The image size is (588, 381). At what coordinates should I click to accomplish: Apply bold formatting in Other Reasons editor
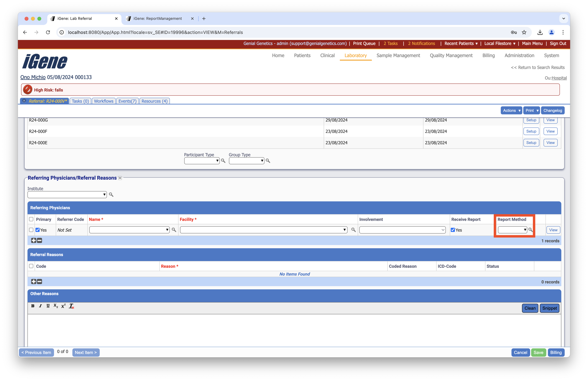(33, 306)
